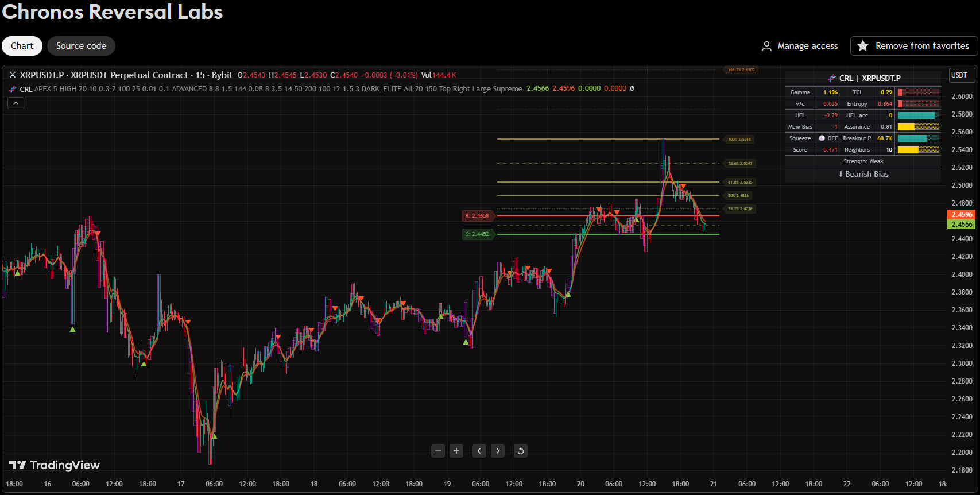
Task: Zoom in the chart with plus button
Action: click(x=456, y=451)
